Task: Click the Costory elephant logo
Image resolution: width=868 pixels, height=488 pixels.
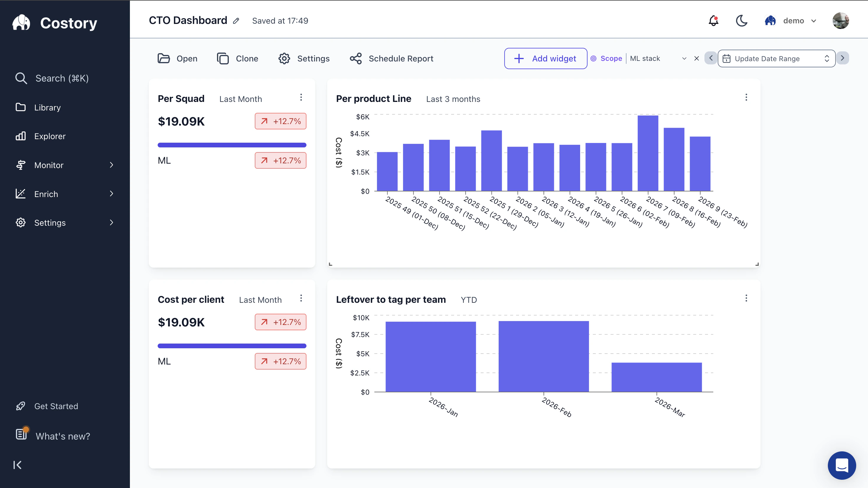Action: point(21,22)
